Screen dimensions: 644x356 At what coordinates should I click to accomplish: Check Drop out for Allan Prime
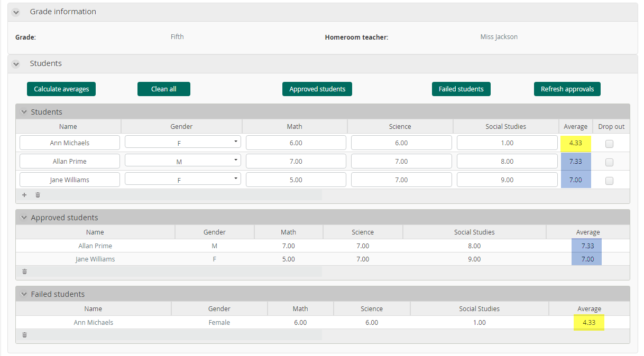pos(609,162)
